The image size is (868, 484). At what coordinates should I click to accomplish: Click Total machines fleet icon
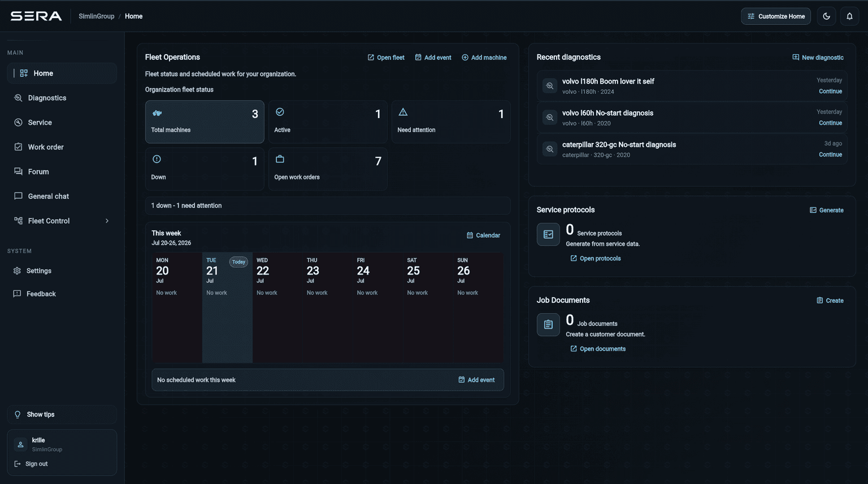click(x=157, y=113)
